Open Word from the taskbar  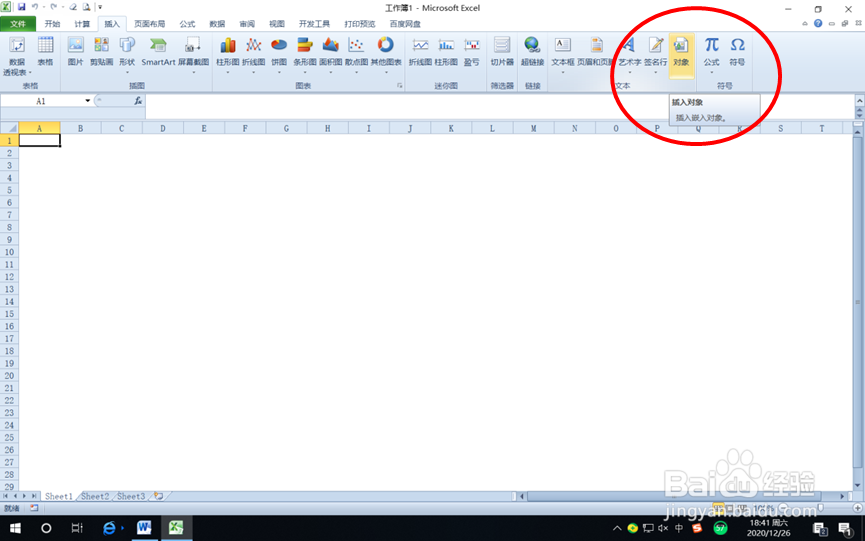[x=144, y=528]
